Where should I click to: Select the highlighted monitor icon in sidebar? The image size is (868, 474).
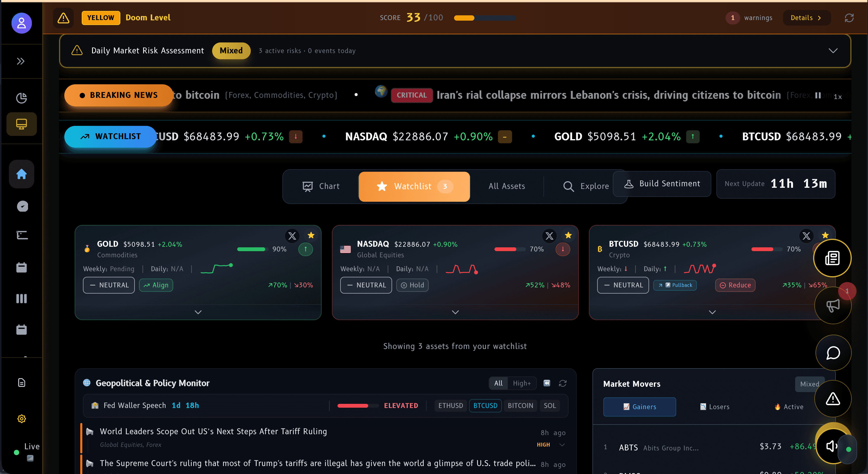pyautogui.click(x=21, y=124)
